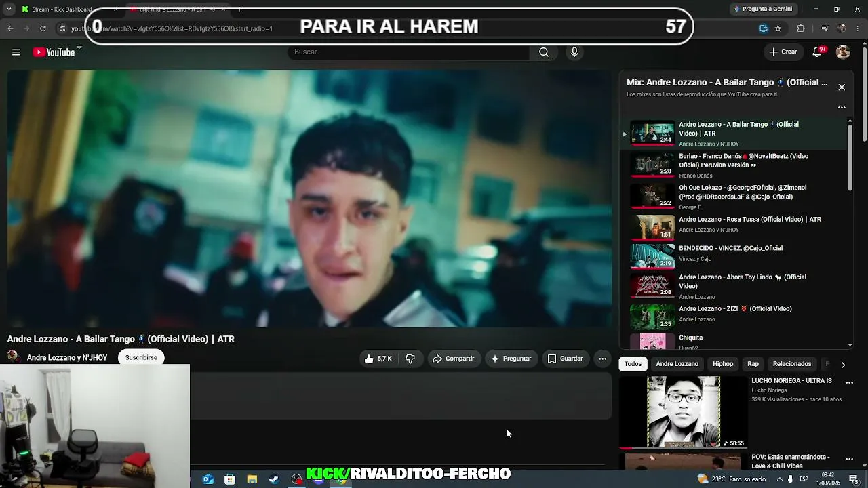Dislike the A Bailar Tango video
Image resolution: width=868 pixels, height=488 pixels.
click(410, 359)
